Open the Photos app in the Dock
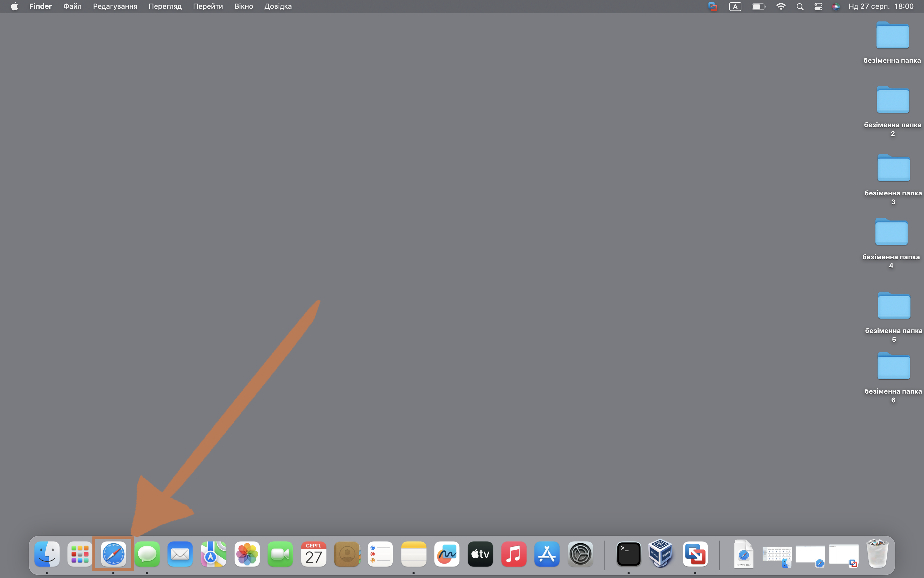The width and height of the screenshot is (924, 578). tap(247, 554)
